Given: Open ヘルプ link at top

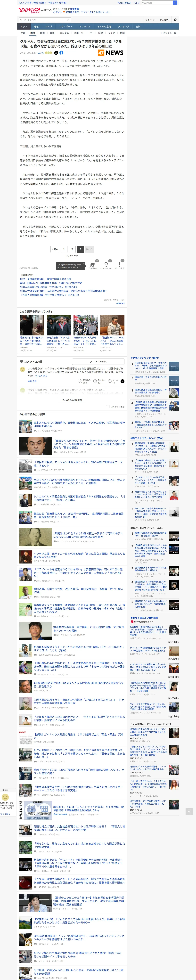Looking at the screenshot, I should [136, 3].
